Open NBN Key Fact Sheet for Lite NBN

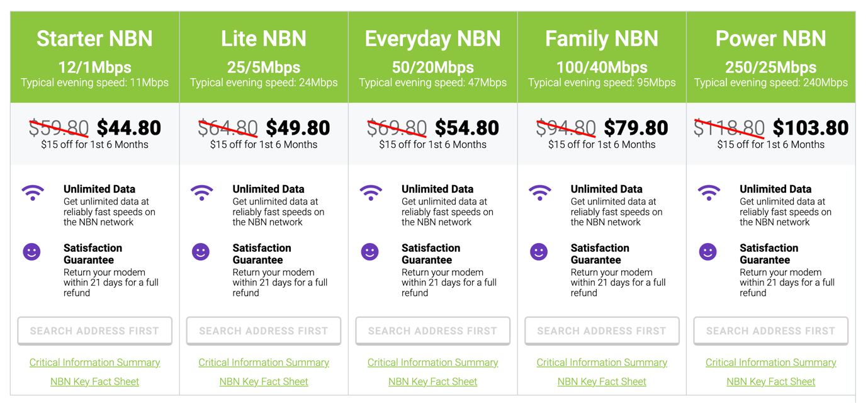point(263,381)
